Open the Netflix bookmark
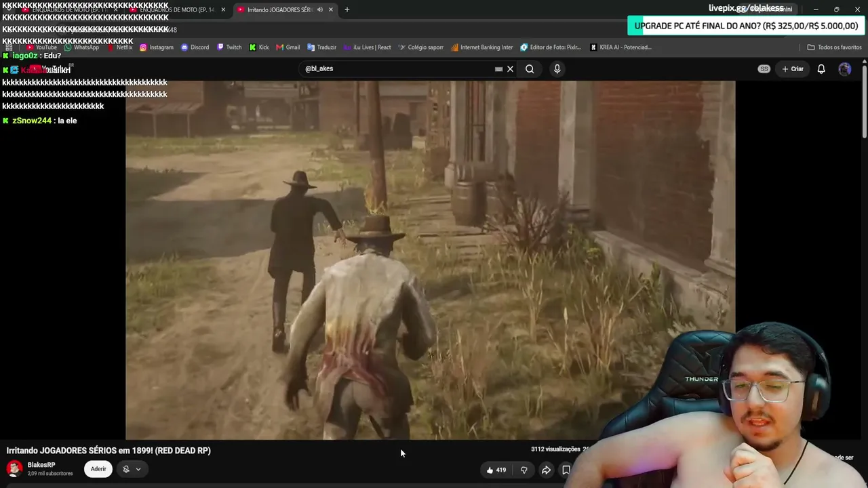The image size is (868, 488). (119, 47)
